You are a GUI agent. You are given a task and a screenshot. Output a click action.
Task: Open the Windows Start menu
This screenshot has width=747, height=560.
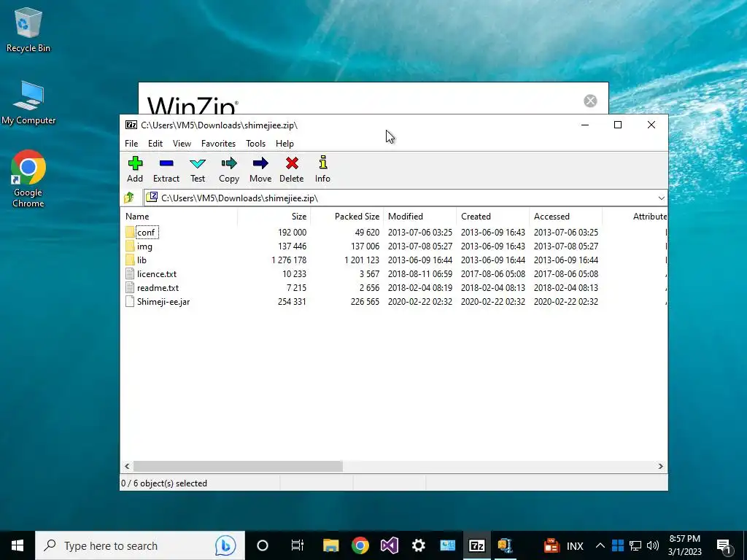pos(18,545)
